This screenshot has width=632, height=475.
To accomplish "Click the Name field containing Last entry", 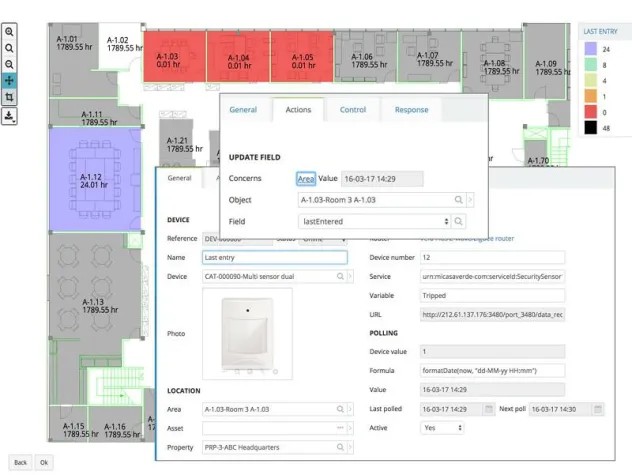I will (274, 257).
